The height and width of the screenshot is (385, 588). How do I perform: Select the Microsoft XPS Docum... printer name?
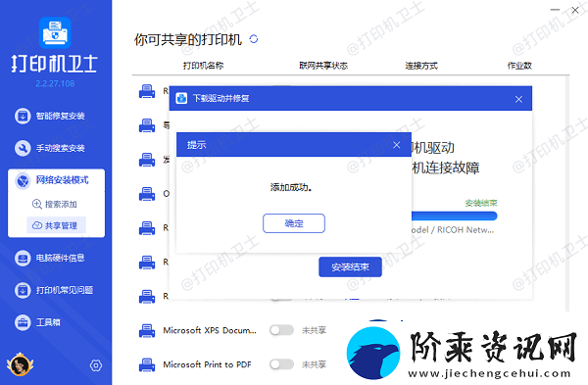(210, 330)
